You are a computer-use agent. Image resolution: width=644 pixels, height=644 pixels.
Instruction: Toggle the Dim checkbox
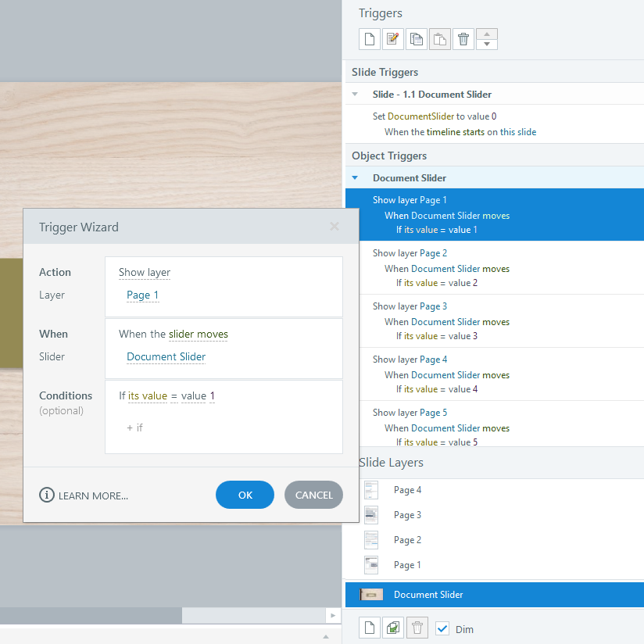(442, 629)
